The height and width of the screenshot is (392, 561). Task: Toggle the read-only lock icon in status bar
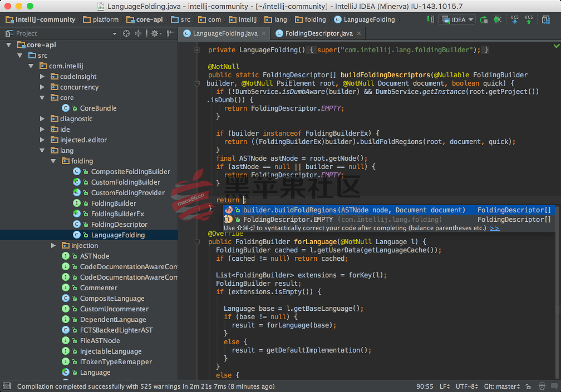click(528, 386)
